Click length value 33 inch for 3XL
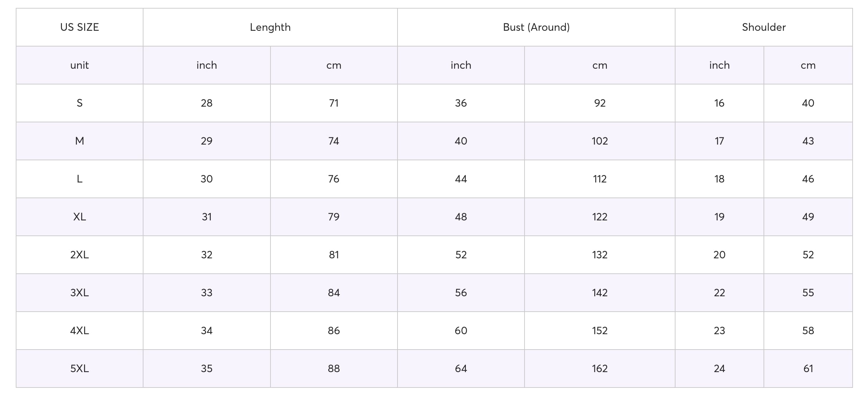 (x=206, y=293)
